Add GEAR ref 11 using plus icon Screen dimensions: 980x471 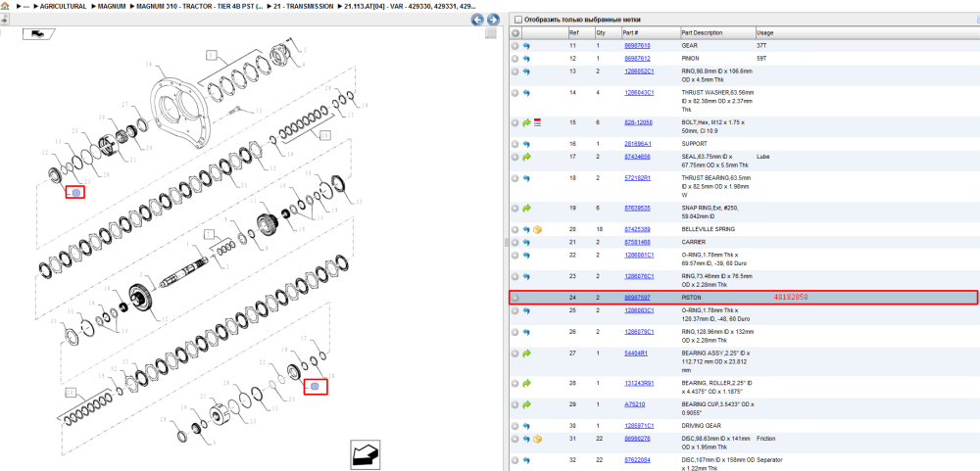coord(515,46)
